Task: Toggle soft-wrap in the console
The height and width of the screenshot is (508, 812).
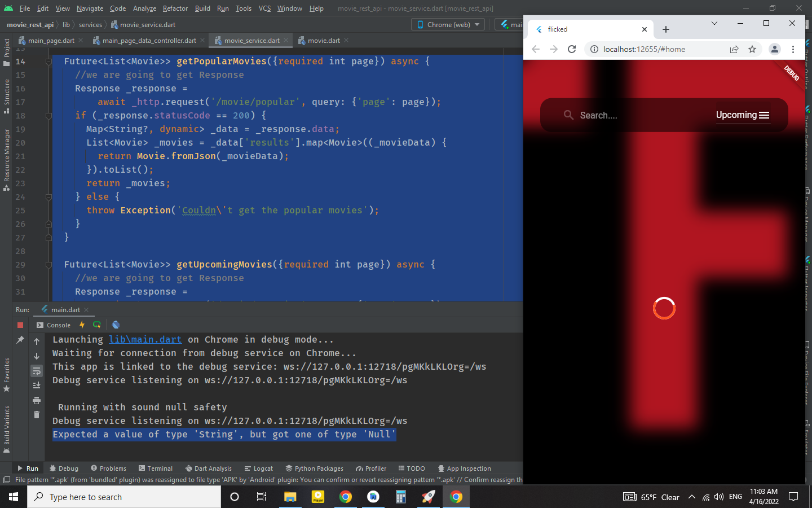Action: (37, 371)
